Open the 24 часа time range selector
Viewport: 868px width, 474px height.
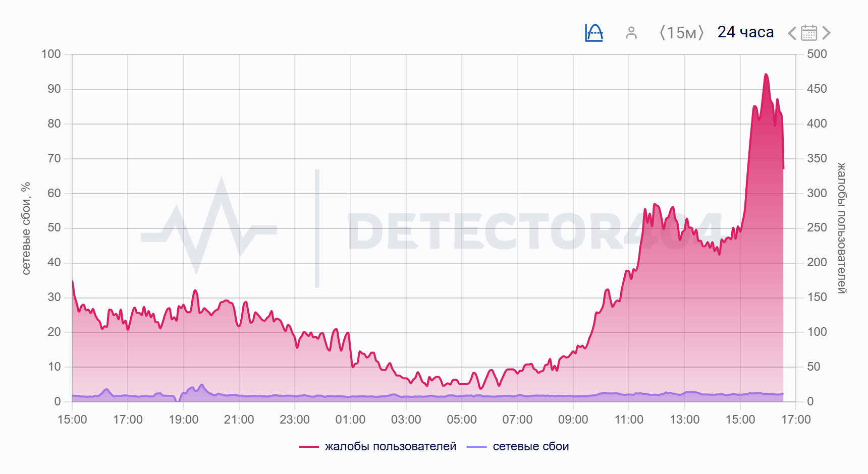pyautogui.click(x=746, y=32)
